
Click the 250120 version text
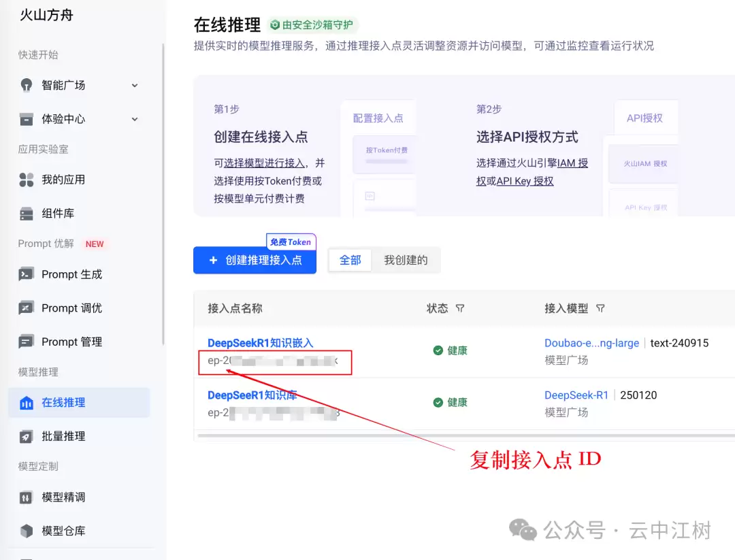pyautogui.click(x=638, y=395)
